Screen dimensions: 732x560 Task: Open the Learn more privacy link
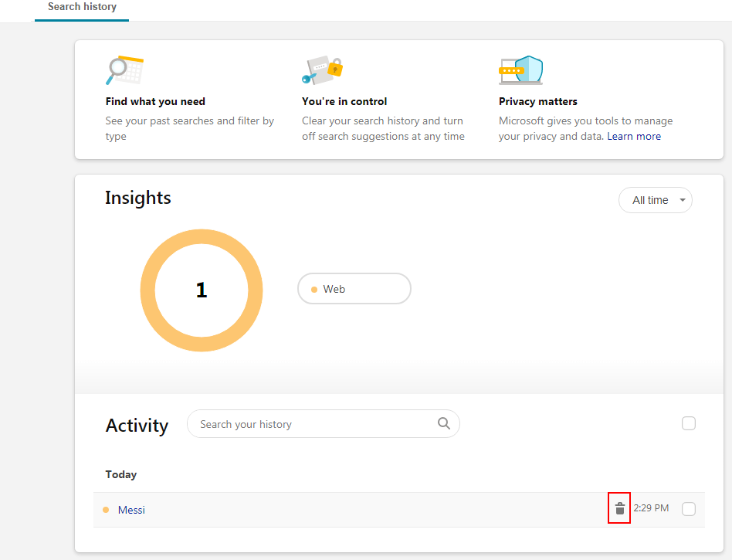[x=633, y=137]
